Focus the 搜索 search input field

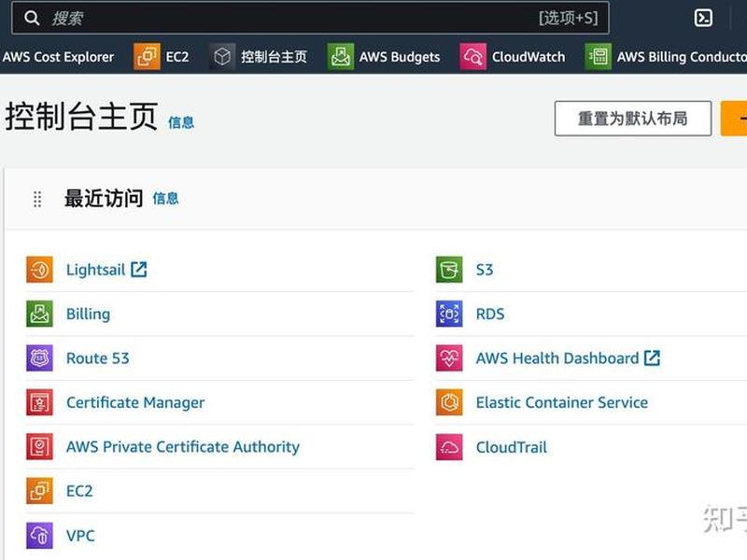click(x=310, y=18)
